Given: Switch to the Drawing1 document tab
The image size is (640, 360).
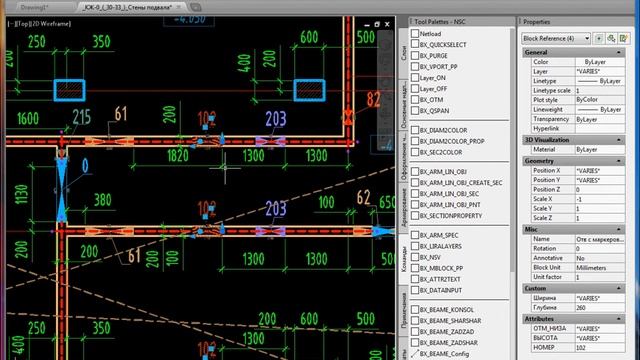Looking at the screenshot, I should point(34,7).
